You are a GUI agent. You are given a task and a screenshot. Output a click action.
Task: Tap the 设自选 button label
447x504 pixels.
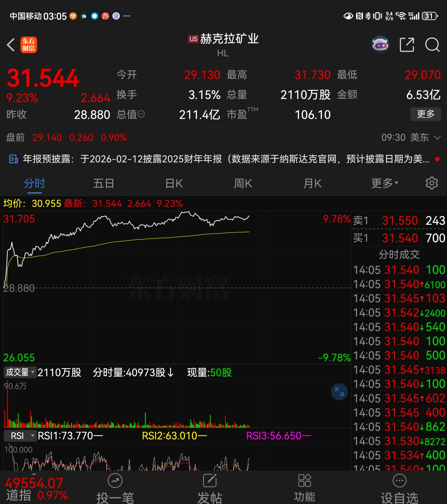click(x=399, y=497)
